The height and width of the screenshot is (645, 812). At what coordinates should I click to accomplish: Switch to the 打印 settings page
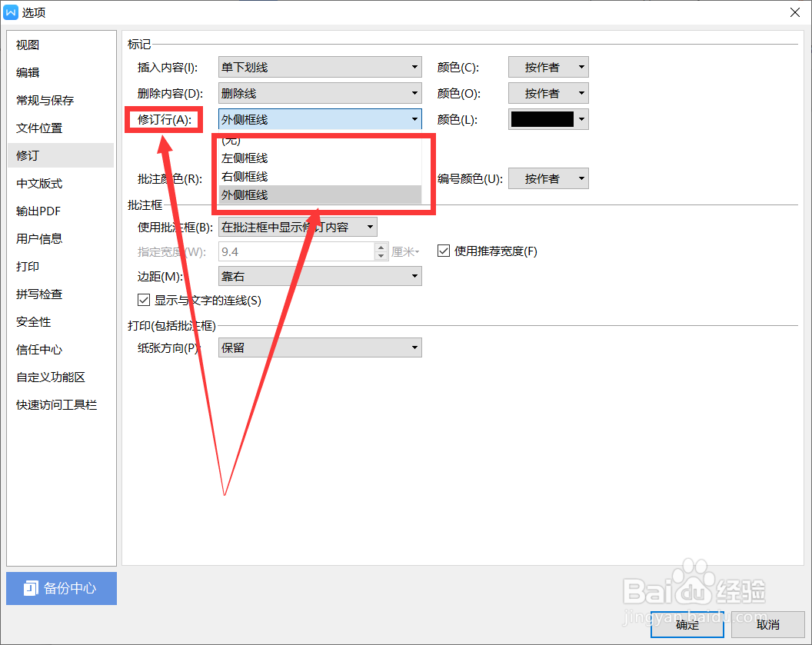pyautogui.click(x=28, y=266)
